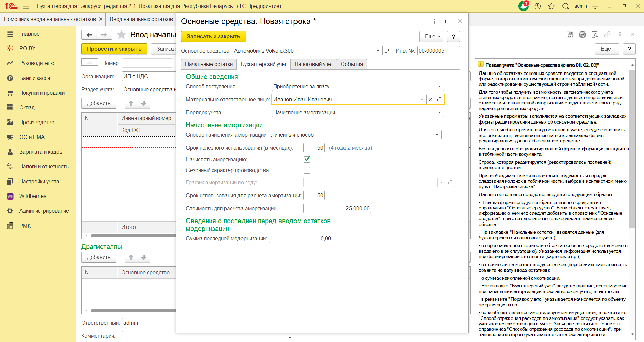644x342 pixels.
Task: Switch to События tab
Action: (x=352, y=64)
